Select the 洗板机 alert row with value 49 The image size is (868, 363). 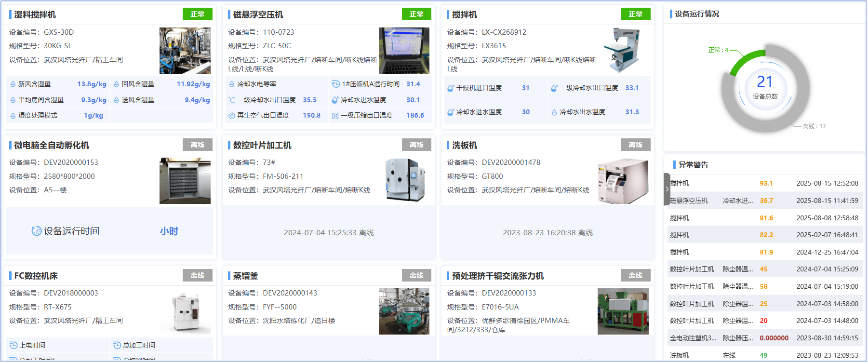(765, 355)
